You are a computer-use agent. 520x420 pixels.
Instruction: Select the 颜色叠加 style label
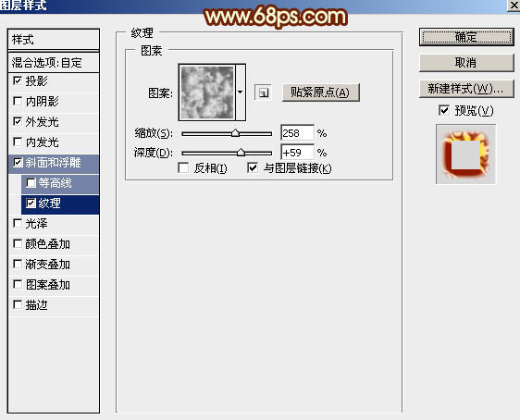pyautogui.click(x=48, y=244)
